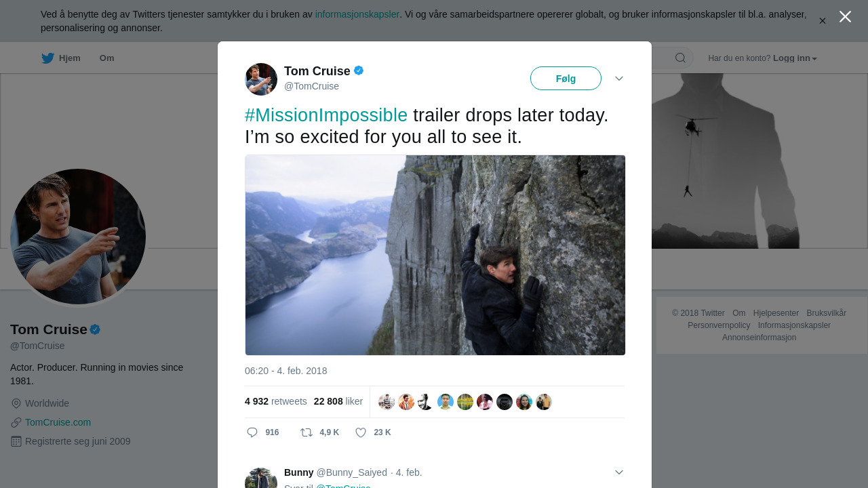Open the Hjelpesenter footer link
Viewport: 868px width, 488px height.
[x=776, y=313]
